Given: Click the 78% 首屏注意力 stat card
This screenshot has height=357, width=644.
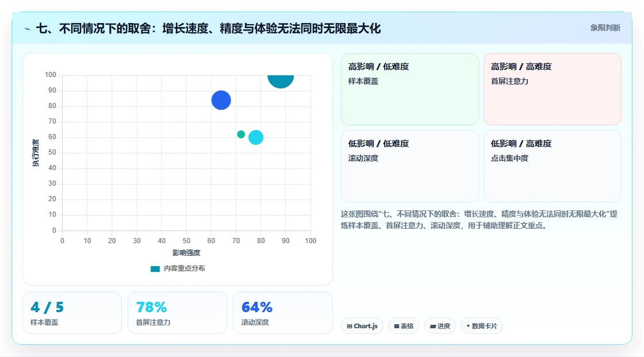Looking at the screenshot, I should (178, 313).
